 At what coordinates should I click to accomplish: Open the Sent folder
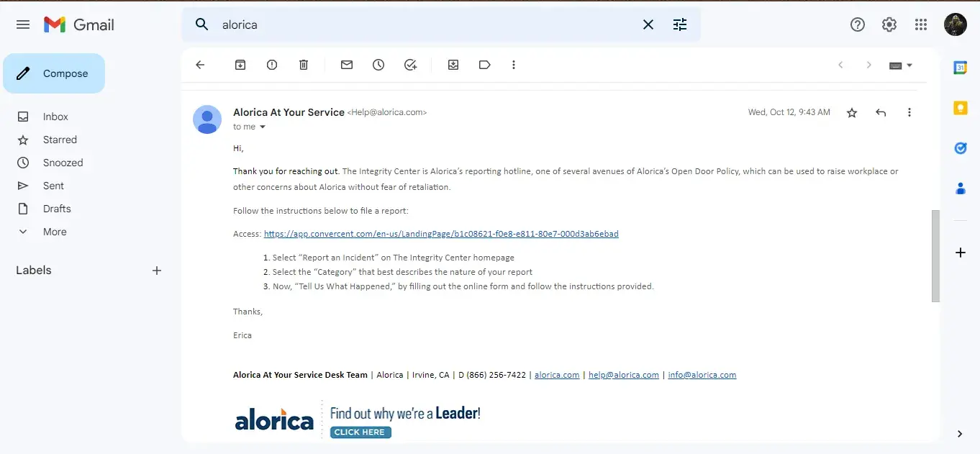tap(53, 186)
